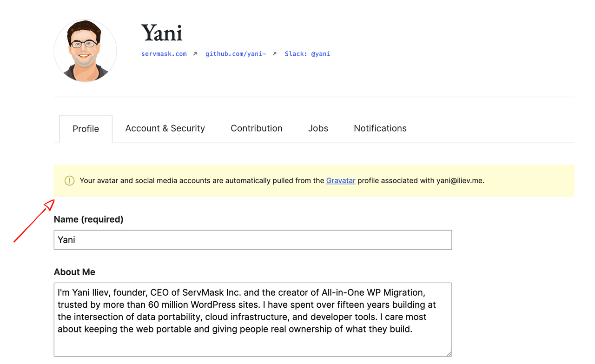595x364 pixels.
Task: Select the Jobs tab
Action: click(x=318, y=128)
